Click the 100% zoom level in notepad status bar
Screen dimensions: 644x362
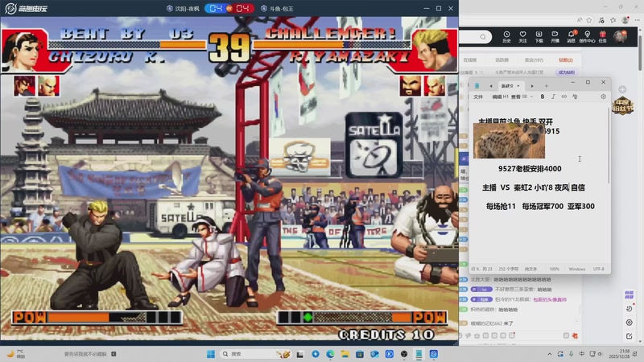click(x=554, y=269)
